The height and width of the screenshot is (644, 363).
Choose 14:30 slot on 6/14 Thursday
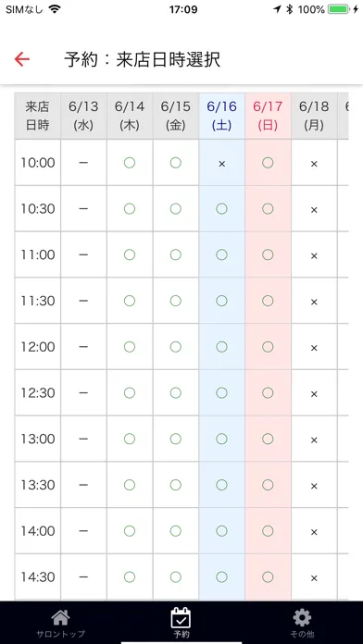click(130, 577)
